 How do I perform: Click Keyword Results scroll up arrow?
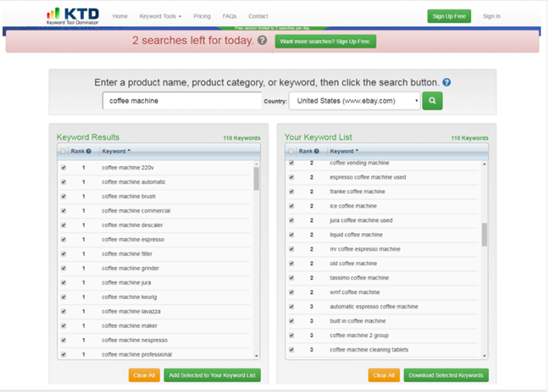point(256,164)
